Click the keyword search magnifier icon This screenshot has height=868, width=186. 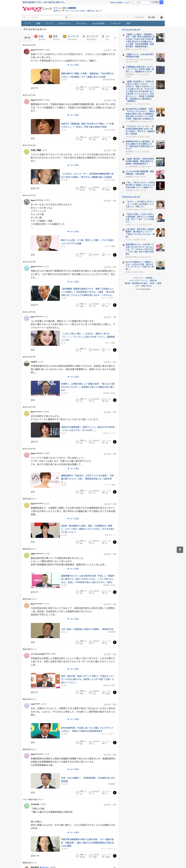pos(66,18)
